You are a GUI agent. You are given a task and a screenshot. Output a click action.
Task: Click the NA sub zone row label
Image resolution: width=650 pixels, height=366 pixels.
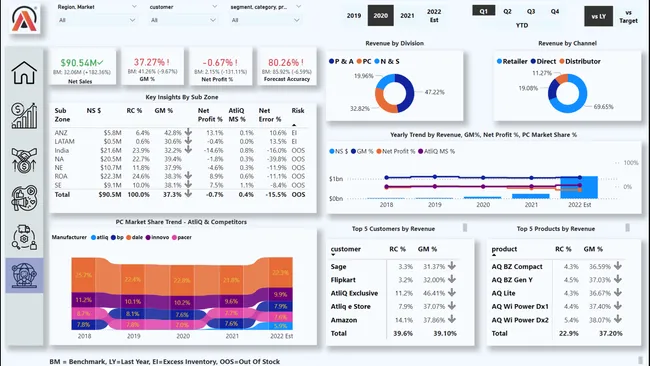(x=59, y=159)
